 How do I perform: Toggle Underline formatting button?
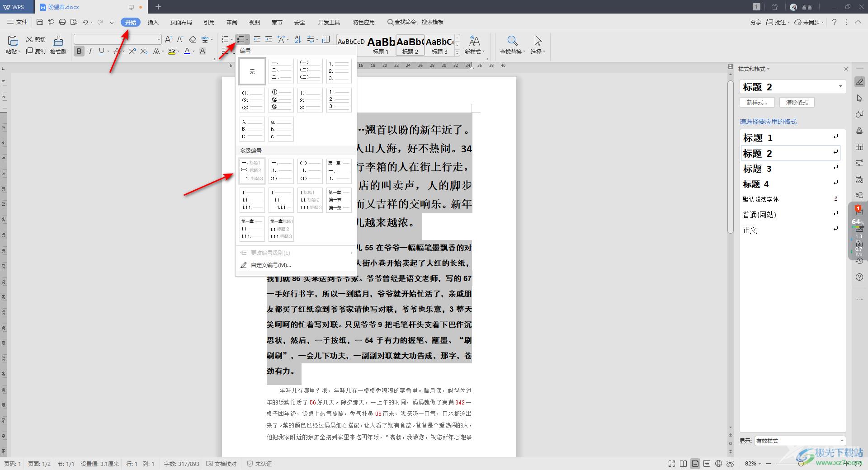[x=102, y=51]
